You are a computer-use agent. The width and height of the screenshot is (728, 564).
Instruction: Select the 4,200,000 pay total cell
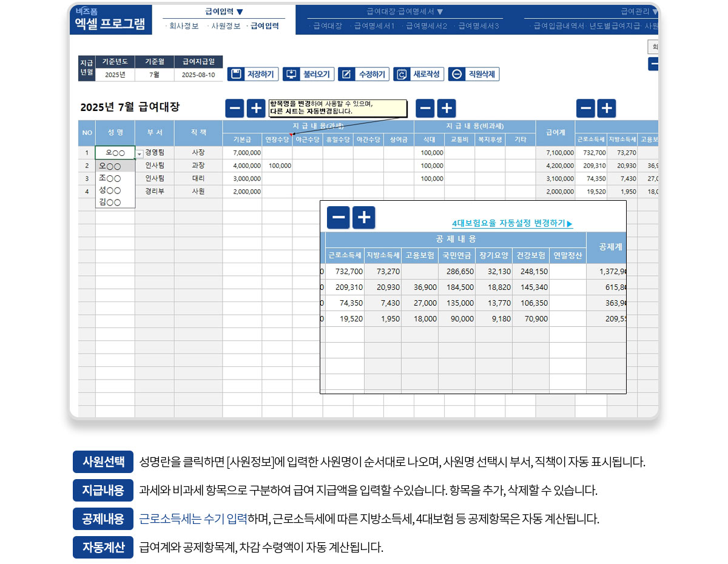pyautogui.click(x=555, y=166)
